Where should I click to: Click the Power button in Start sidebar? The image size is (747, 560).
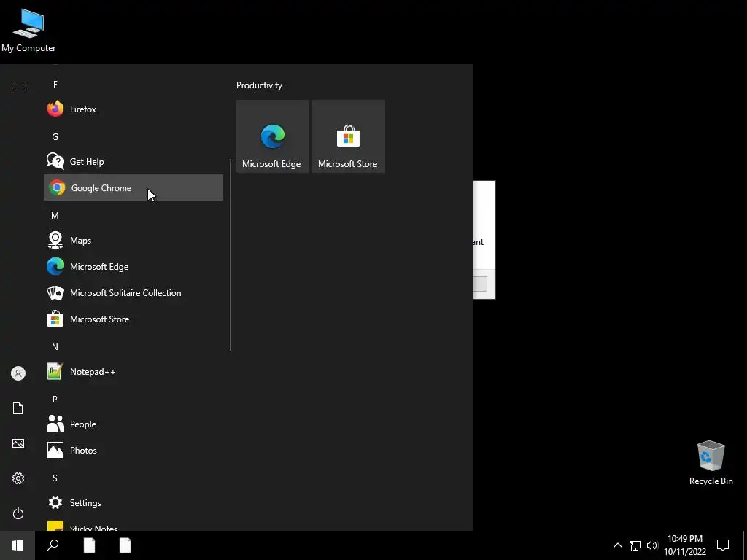[x=18, y=513]
